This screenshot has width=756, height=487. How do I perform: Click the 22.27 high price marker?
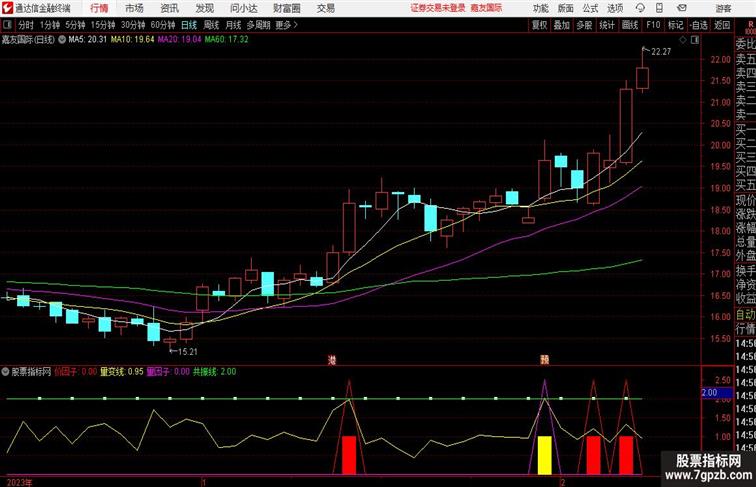(661, 52)
